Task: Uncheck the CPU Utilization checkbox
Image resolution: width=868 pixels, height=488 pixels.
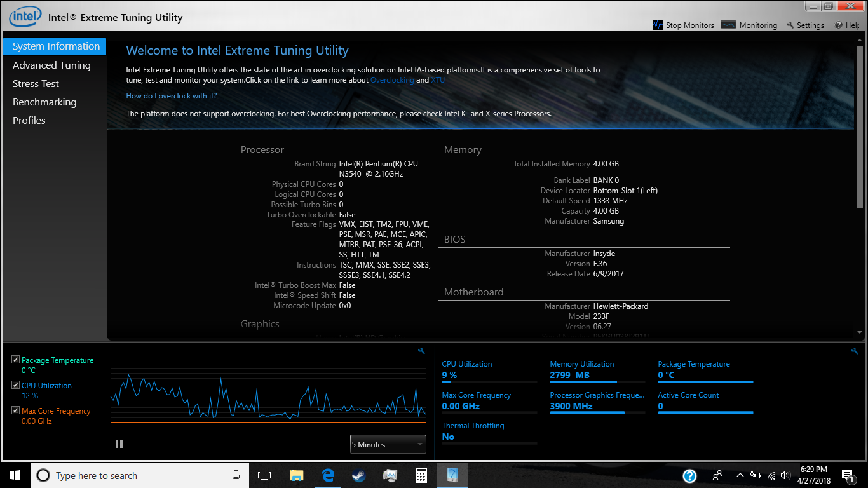Action: click(x=15, y=385)
